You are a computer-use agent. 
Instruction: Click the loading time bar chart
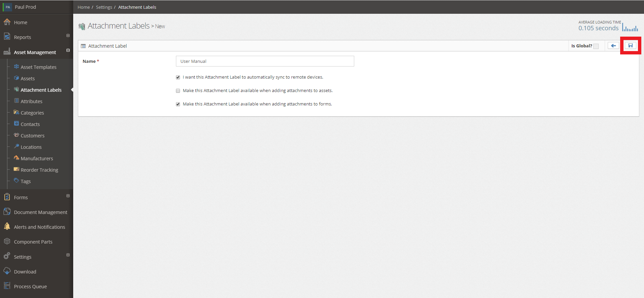click(x=630, y=27)
